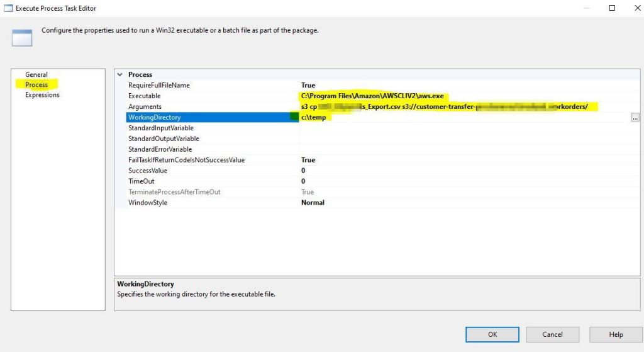Collapse the Process category section
This screenshot has width=644, height=352.
120,74
